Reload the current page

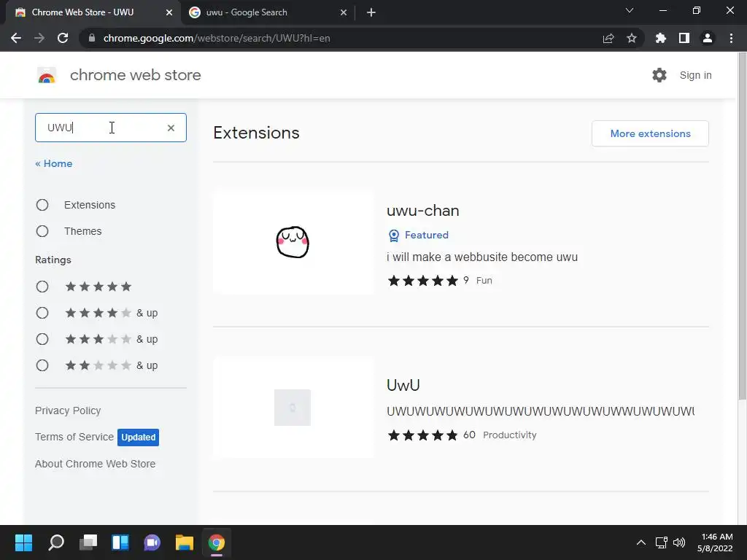(x=63, y=38)
